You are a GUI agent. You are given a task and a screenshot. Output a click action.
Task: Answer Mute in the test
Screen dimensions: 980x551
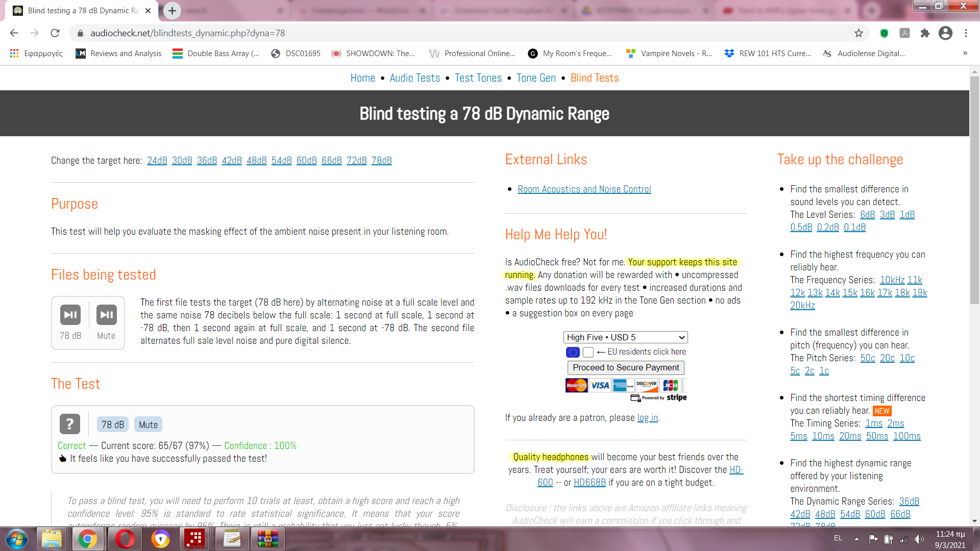[x=148, y=424]
